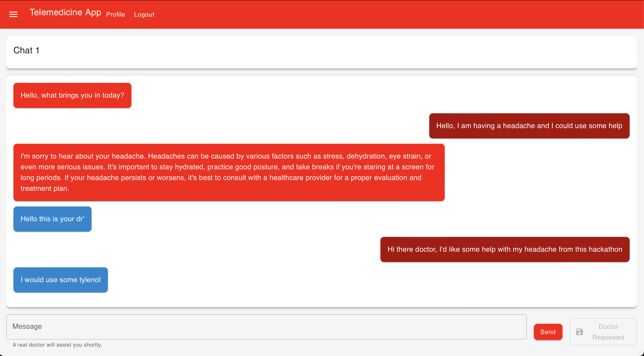Open the hamburger navigation menu
Viewport: 644px width, 356px height.
coord(13,14)
